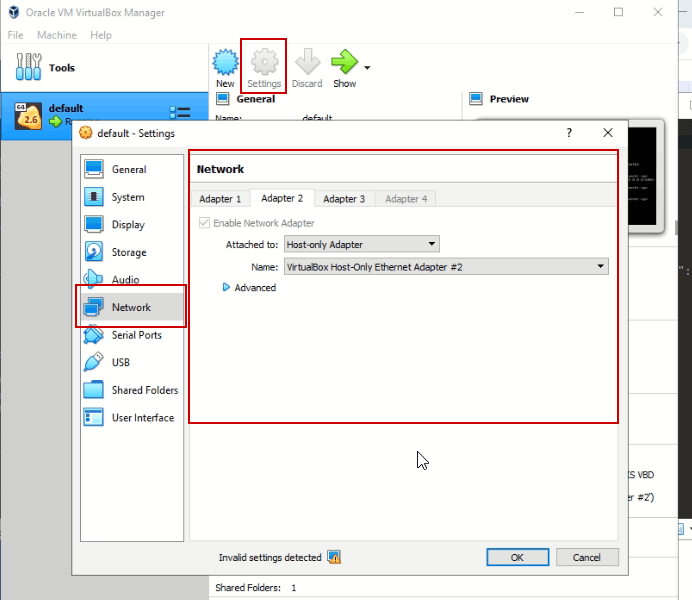The width and height of the screenshot is (692, 600).
Task: Confirm settings with OK button
Action: [x=518, y=557]
